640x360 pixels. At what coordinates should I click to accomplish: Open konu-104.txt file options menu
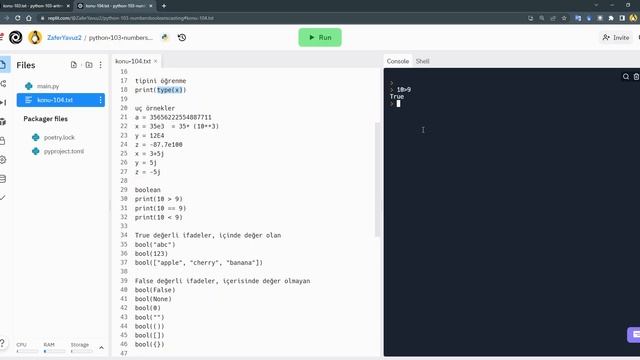tap(100, 100)
